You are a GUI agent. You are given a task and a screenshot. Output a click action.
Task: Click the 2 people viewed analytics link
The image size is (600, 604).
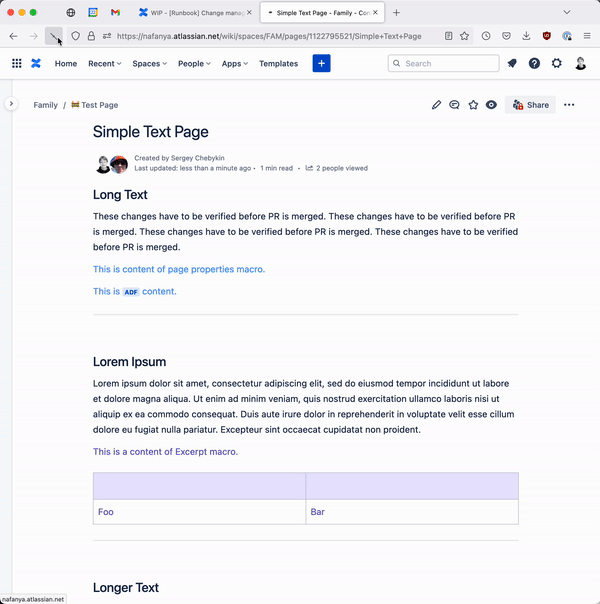(337, 168)
